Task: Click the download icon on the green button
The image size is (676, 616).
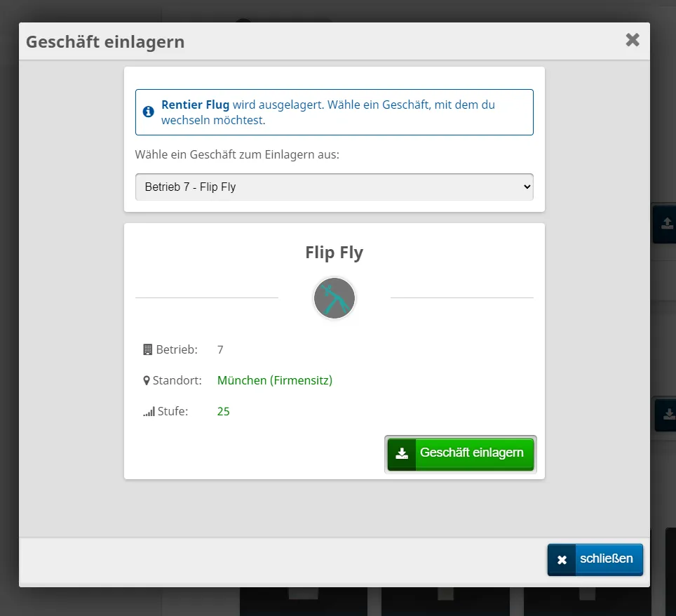Action: tap(402, 453)
